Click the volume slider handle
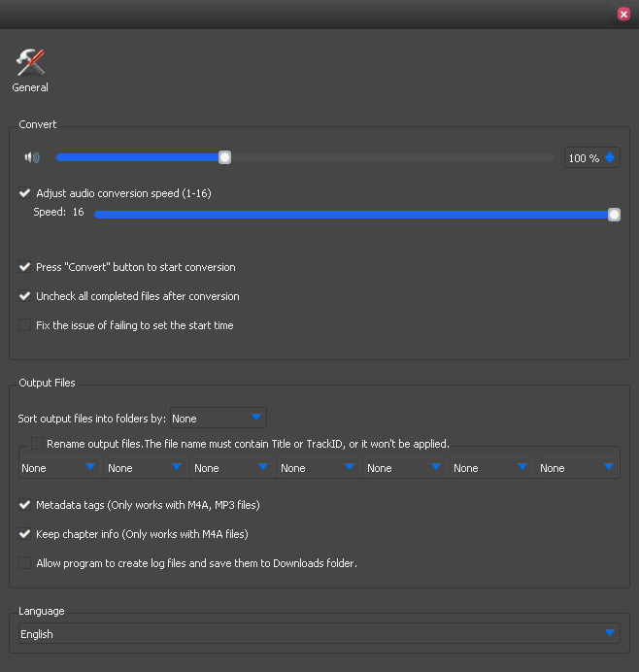 point(224,157)
